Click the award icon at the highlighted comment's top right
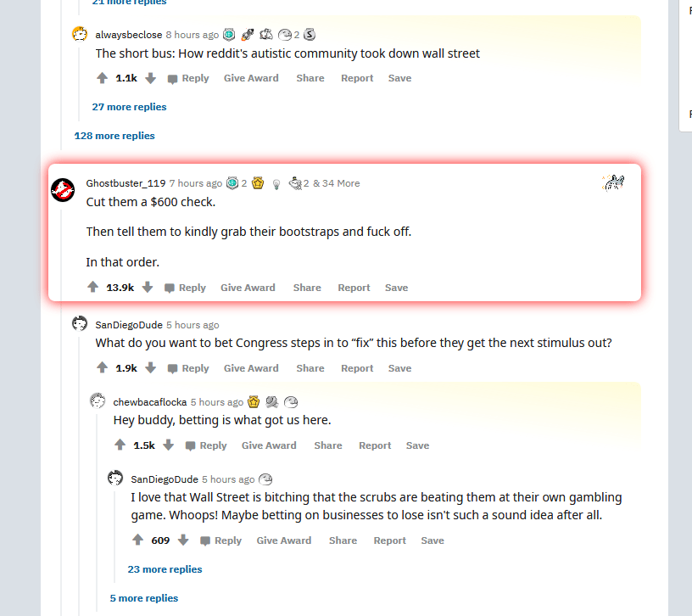 coord(613,182)
